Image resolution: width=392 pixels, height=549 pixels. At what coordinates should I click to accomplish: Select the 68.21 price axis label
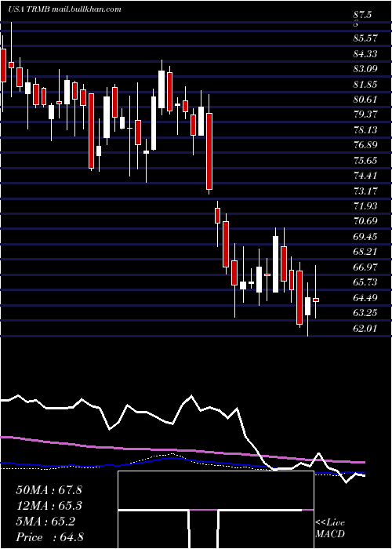(365, 252)
